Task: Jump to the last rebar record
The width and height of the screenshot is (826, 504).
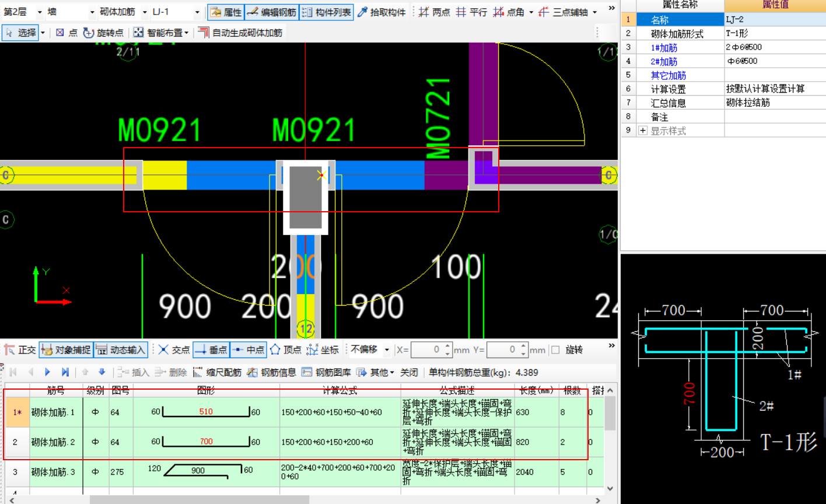Action: point(65,372)
